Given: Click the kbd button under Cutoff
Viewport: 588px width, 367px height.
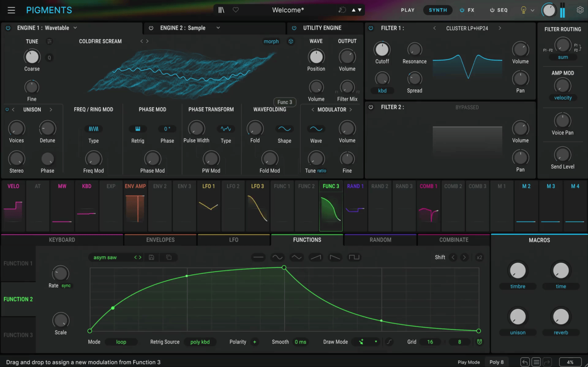Looking at the screenshot, I should 382,90.
